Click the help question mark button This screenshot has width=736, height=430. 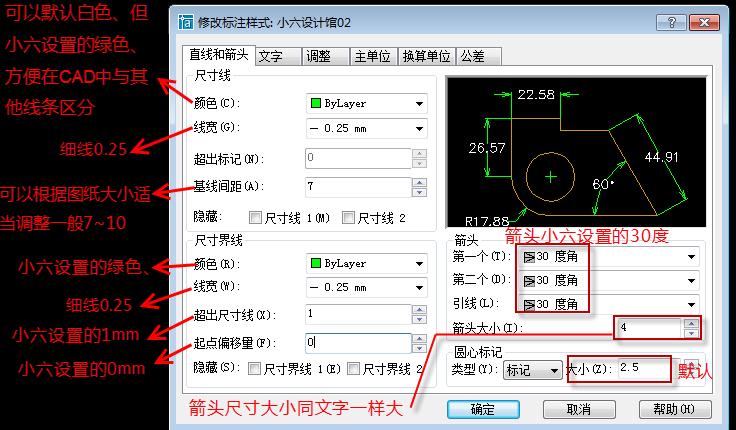pyautogui.click(x=671, y=22)
